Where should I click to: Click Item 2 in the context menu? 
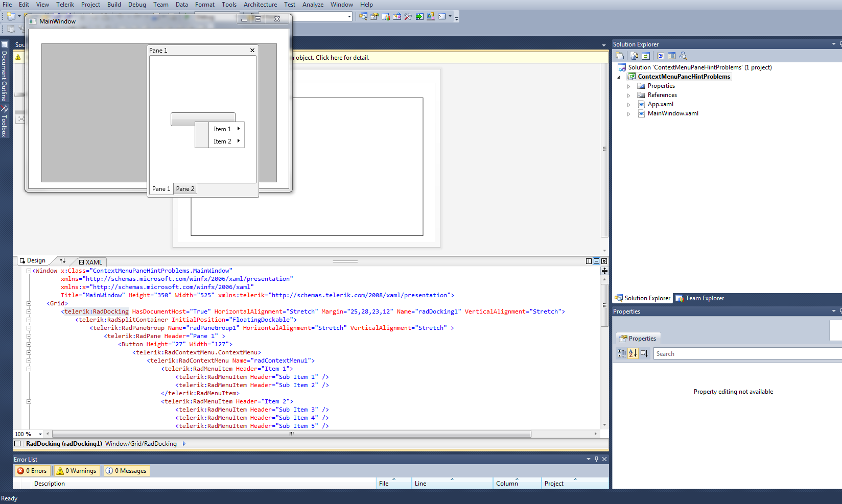(222, 141)
